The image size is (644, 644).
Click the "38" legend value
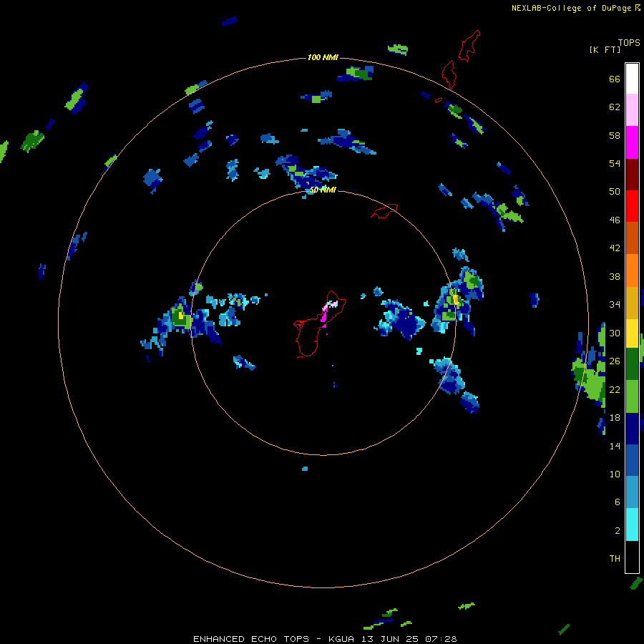click(x=615, y=276)
